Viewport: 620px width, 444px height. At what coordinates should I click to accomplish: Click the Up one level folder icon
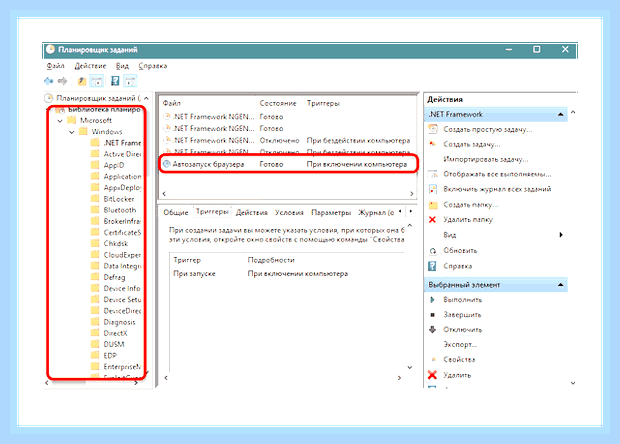(x=82, y=81)
